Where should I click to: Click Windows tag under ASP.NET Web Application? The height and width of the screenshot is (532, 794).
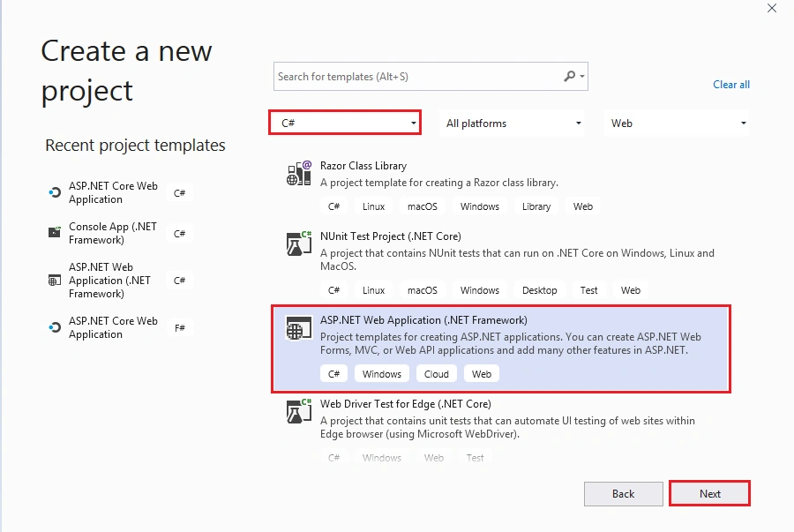point(382,374)
